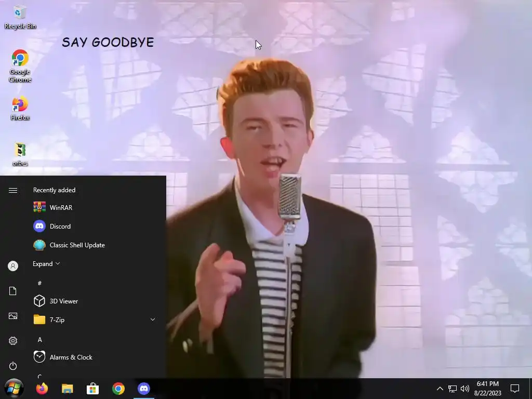Open the notification center icon
Screen dimensions: 532x399
point(515,389)
